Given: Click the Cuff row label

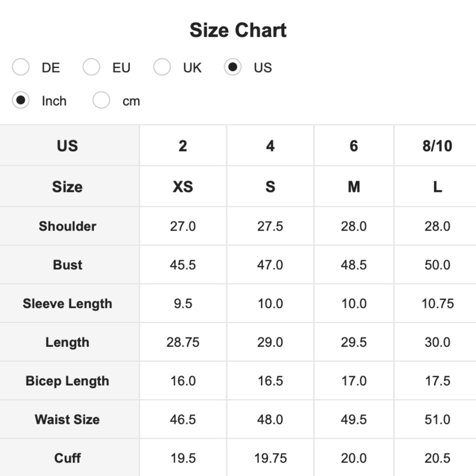Looking at the screenshot, I should click(x=68, y=458).
